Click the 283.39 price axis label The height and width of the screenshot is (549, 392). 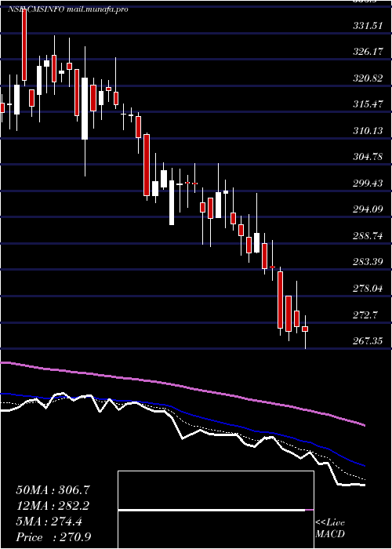click(368, 262)
